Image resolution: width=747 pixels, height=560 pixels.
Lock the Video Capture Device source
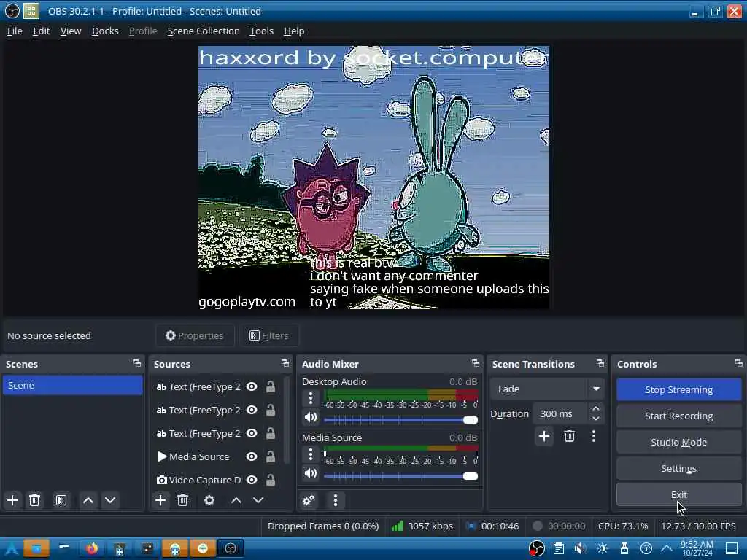pyautogui.click(x=271, y=480)
